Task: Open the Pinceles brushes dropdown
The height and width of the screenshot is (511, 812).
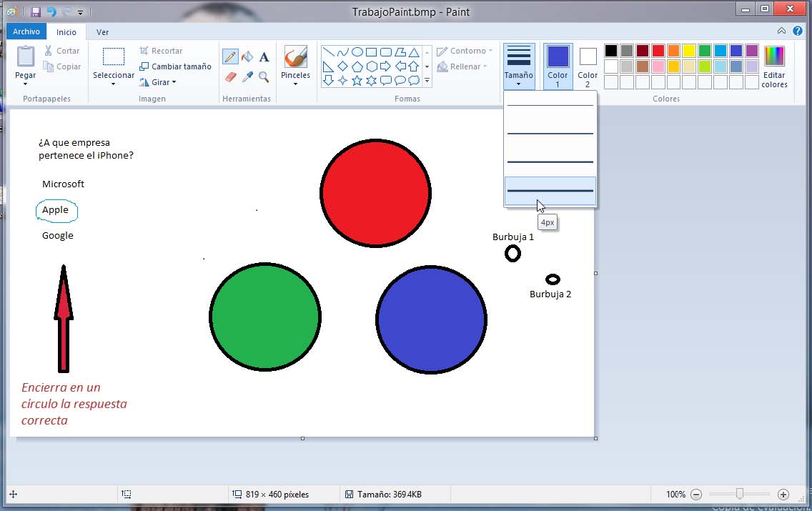Action: [295, 66]
